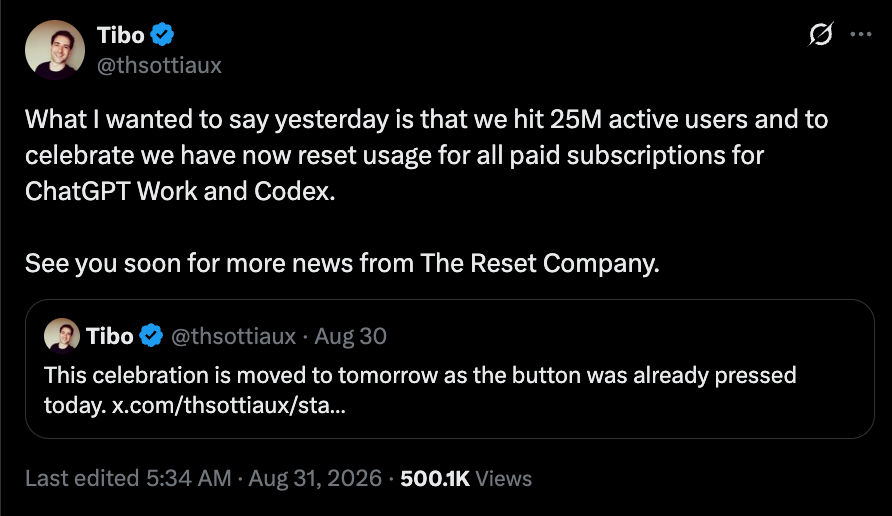Screen dimensions: 892x516
Task: Click the @thsottiaux handle in the quoted post
Action: pos(233,336)
